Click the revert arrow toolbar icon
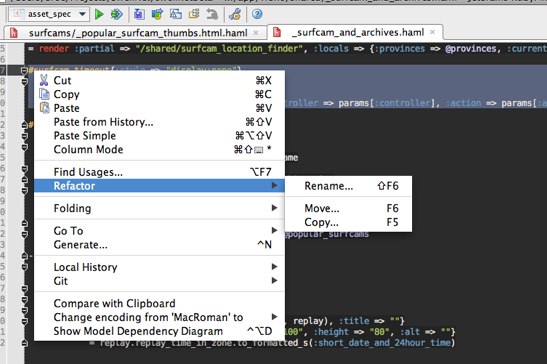 [212, 14]
